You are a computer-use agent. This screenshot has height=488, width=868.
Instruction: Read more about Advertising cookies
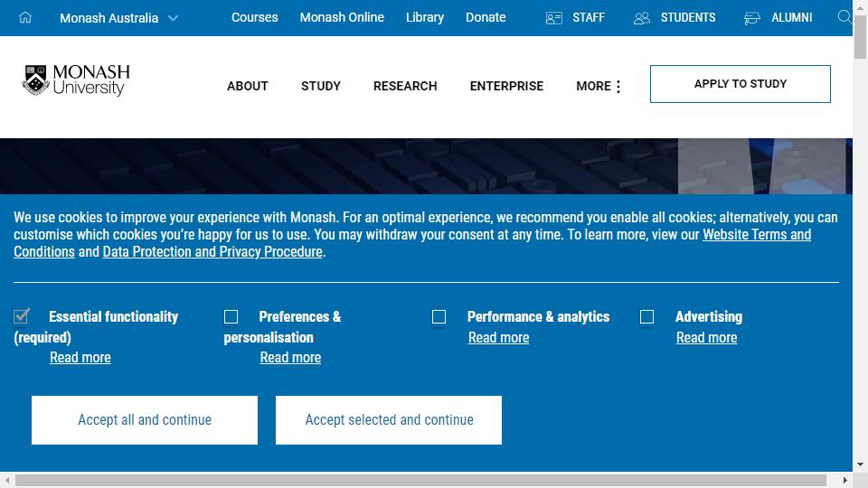coord(706,337)
